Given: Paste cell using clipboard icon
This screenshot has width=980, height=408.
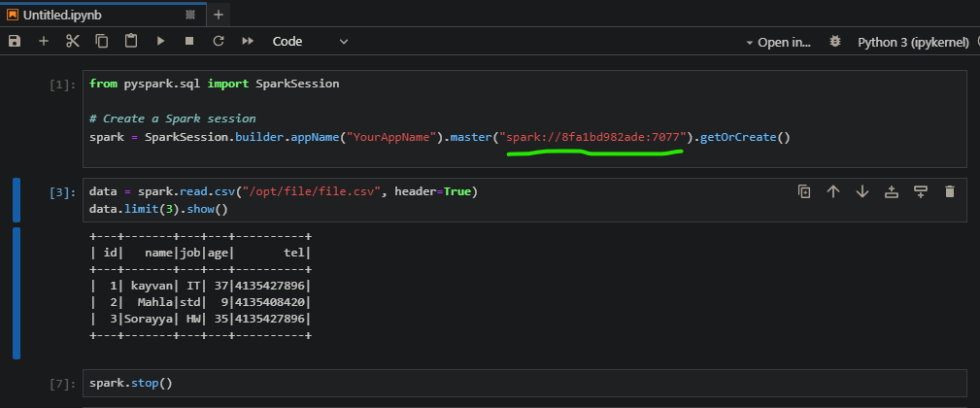Looking at the screenshot, I should pyautogui.click(x=130, y=41).
